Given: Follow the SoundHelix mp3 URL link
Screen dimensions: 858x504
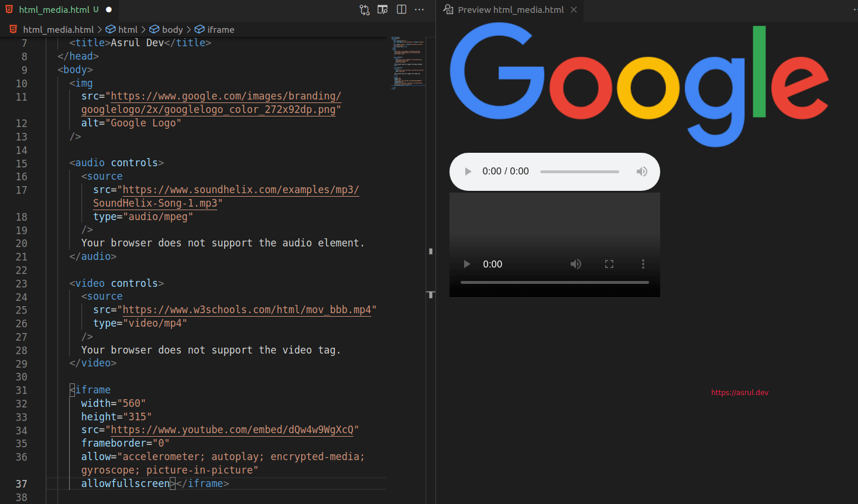Looking at the screenshot, I should pyautogui.click(x=226, y=196).
